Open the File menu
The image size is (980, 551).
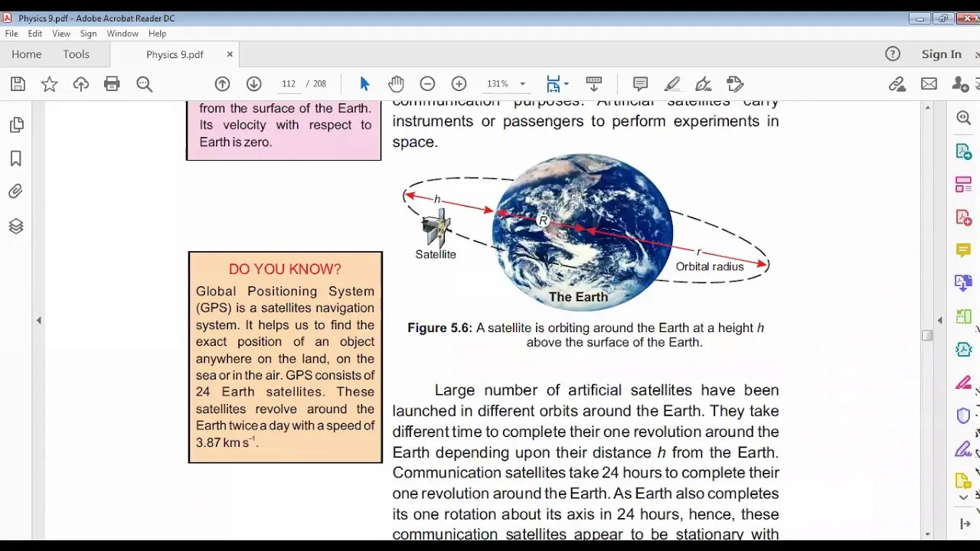pyautogui.click(x=11, y=34)
